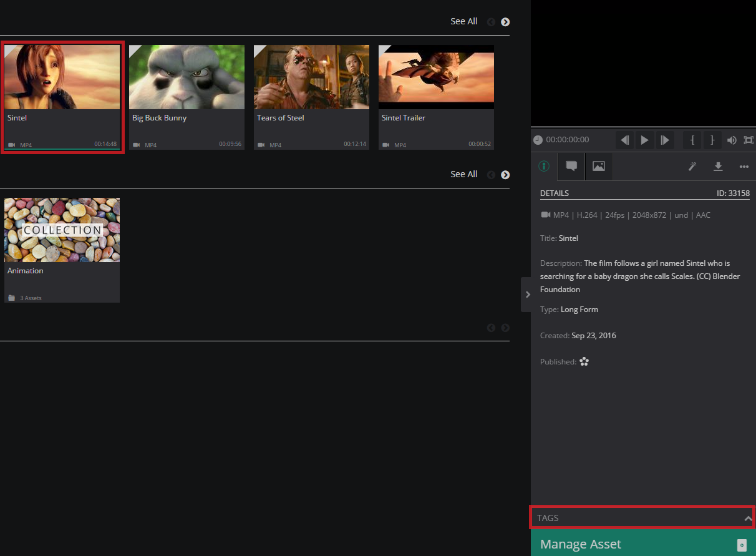This screenshot has width=756, height=556.
Task: Switch to the thumbnail image tab
Action: [x=599, y=167]
